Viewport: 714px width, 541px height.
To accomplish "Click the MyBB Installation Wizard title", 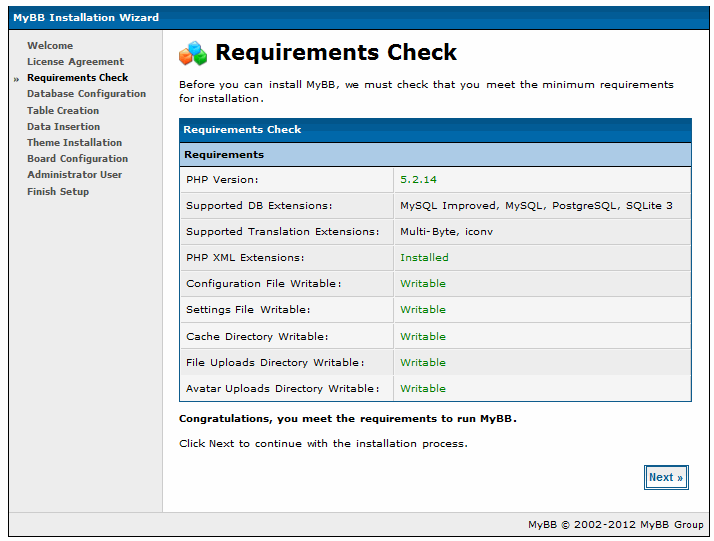I will coord(86,18).
